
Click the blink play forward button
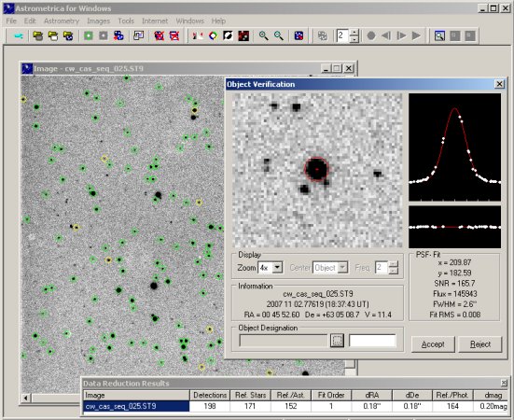point(416,35)
